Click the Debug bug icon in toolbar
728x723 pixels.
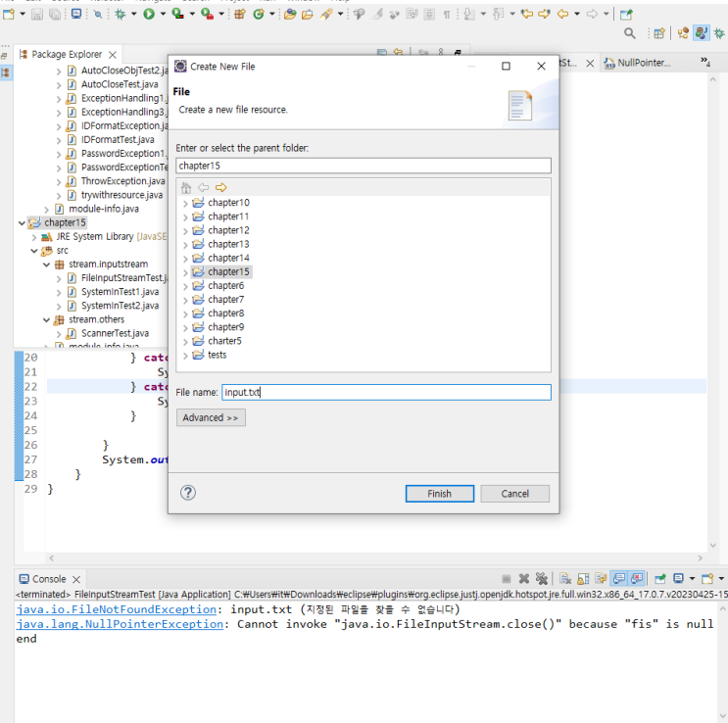tap(121, 15)
